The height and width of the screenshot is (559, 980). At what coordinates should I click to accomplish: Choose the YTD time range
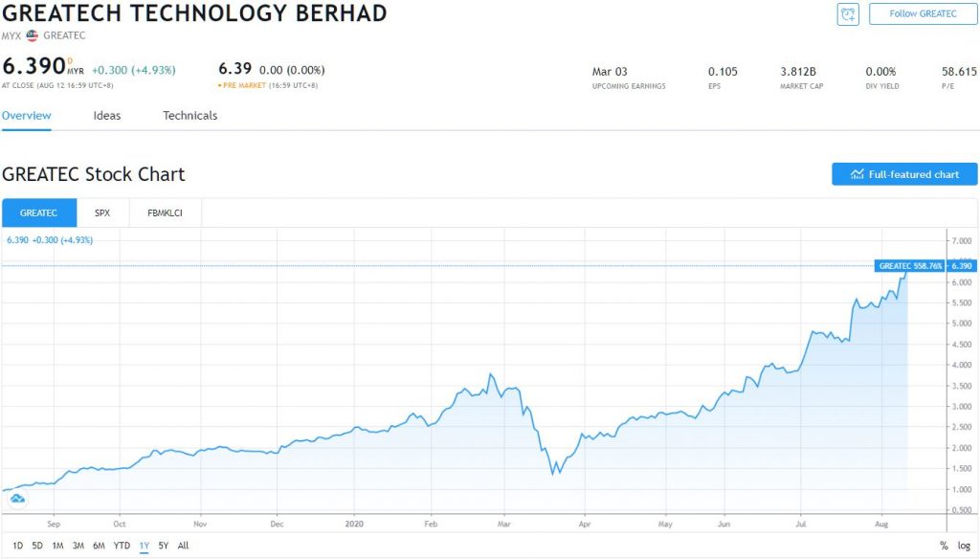tap(122, 546)
